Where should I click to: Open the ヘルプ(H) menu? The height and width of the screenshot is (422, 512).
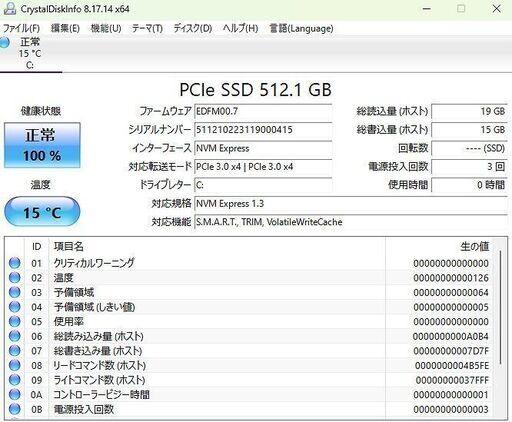click(x=240, y=28)
